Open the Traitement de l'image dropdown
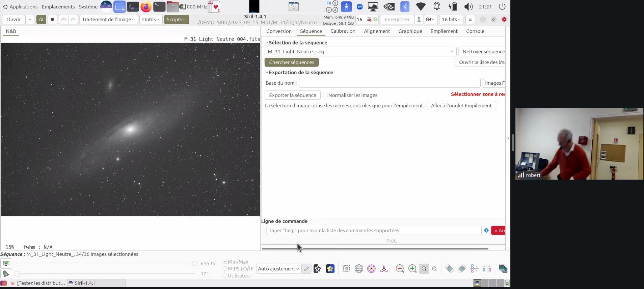Screen dimensions: 644x289 point(108,20)
